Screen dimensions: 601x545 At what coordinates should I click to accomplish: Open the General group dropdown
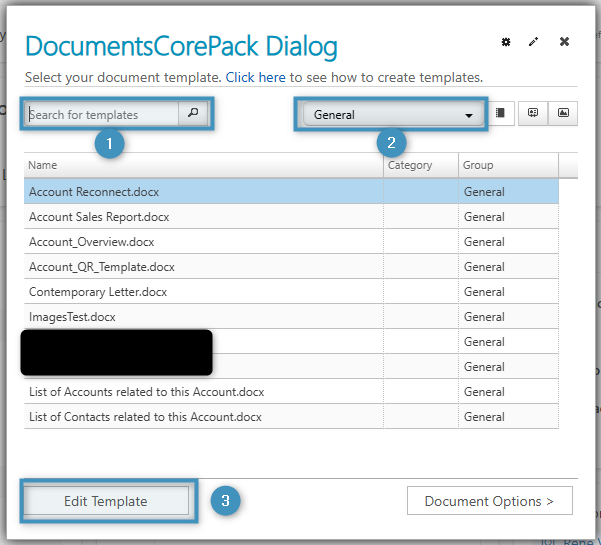(393, 115)
